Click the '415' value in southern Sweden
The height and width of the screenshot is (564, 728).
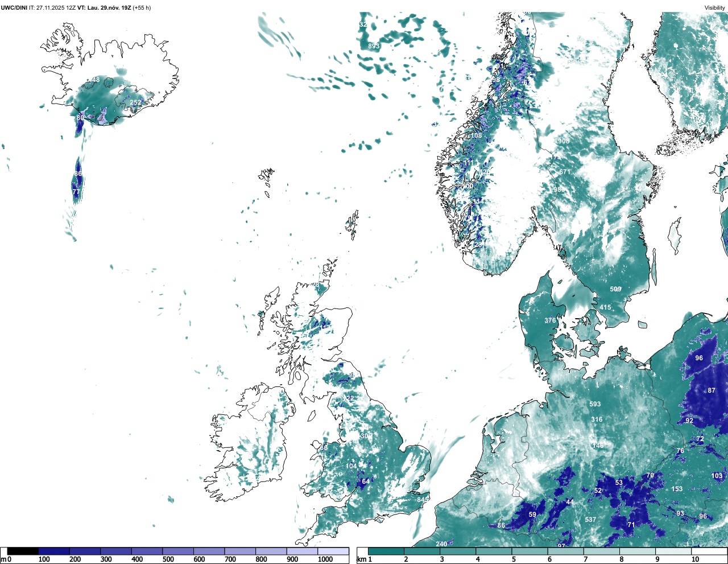click(x=605, y=307)
